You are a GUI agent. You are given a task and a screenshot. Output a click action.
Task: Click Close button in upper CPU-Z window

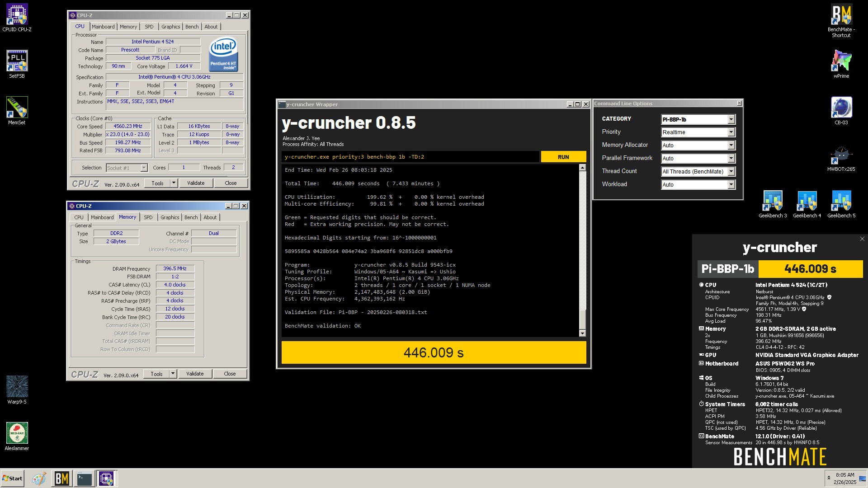pyautogui.click(x=231, y=183)
